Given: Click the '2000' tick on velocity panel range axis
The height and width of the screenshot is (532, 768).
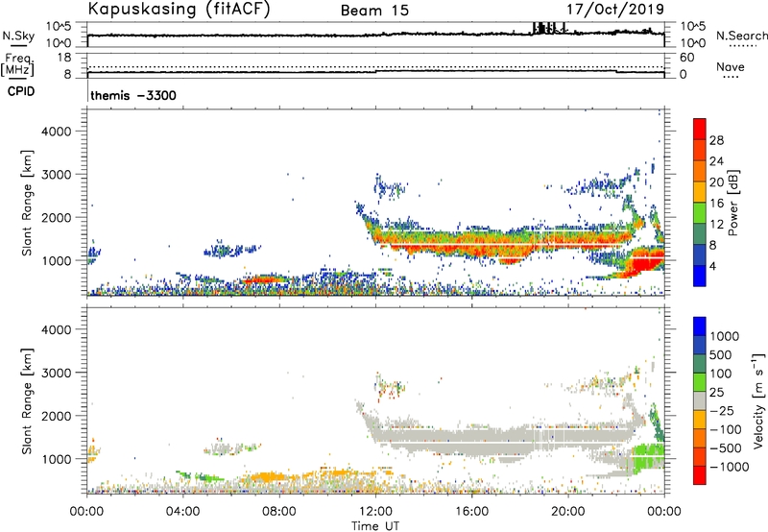Looking at the screenshot, I should coord(56,416).
